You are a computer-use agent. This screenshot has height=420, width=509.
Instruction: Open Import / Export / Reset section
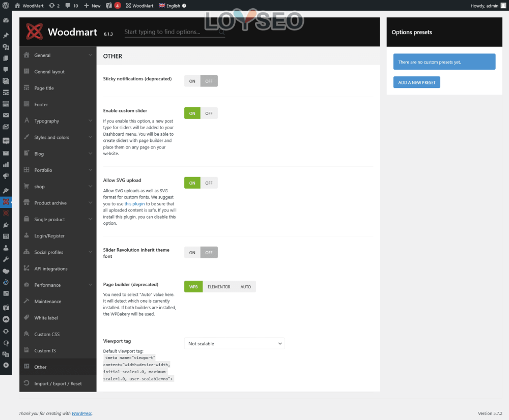(x=58, y=383)
